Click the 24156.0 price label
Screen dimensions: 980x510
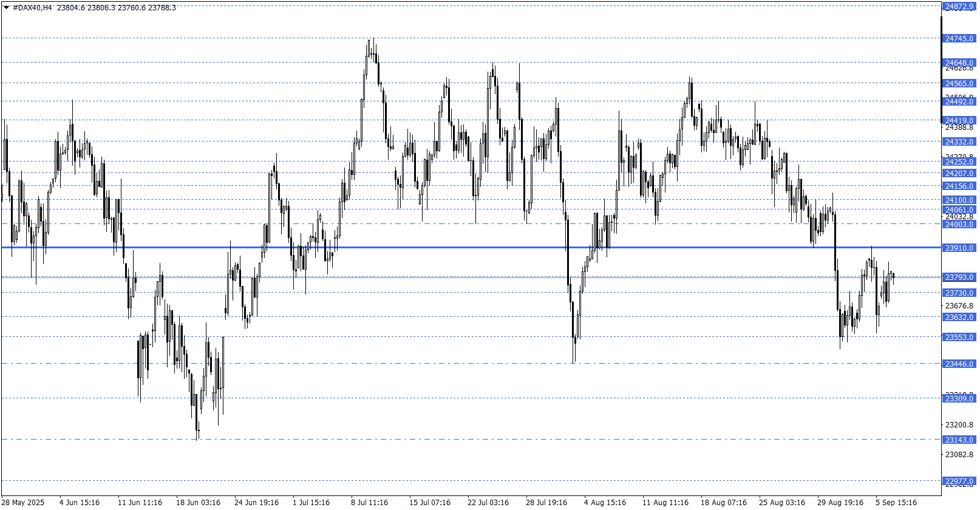(959, 186)
